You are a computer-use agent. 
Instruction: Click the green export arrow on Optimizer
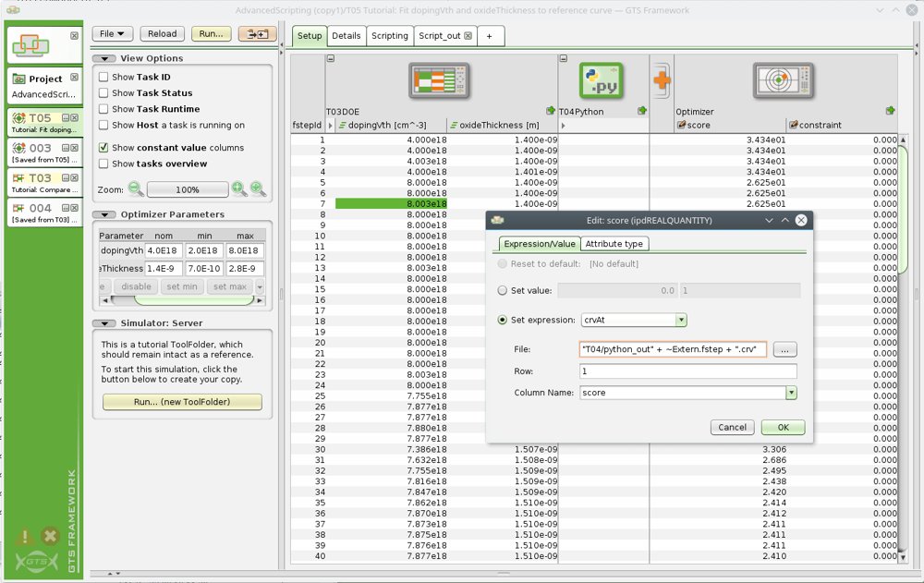pos(891,111)
